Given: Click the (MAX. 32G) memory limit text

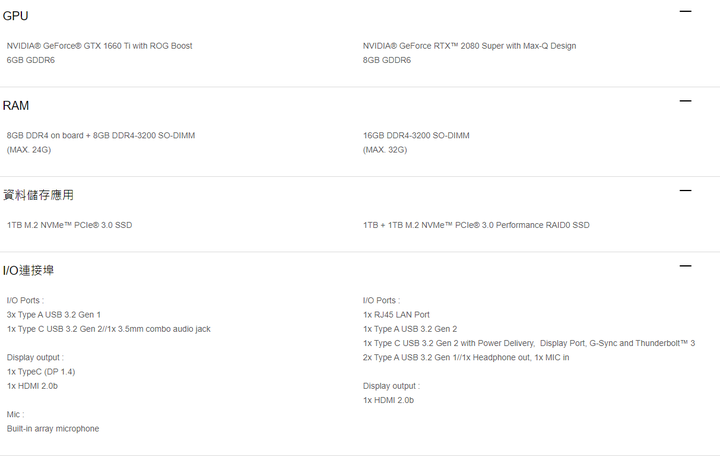Looking at the screenshot, I should pyautogui.click(x=385, y=150).
